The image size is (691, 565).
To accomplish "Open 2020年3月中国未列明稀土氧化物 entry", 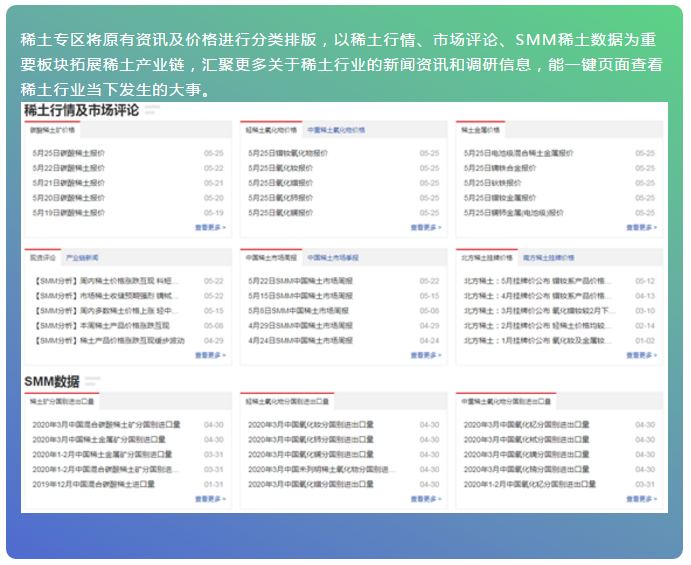I will [321, 469].
